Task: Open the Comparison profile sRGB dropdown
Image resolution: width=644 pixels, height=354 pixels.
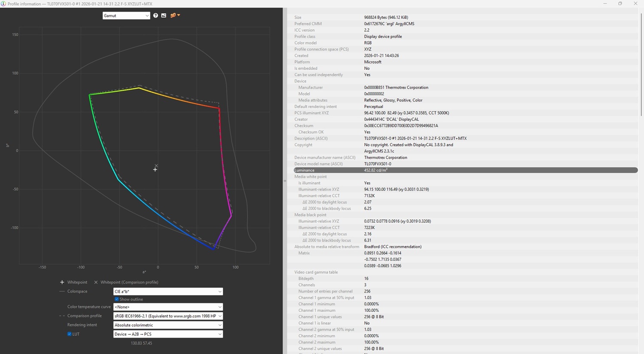Action: 168,316
